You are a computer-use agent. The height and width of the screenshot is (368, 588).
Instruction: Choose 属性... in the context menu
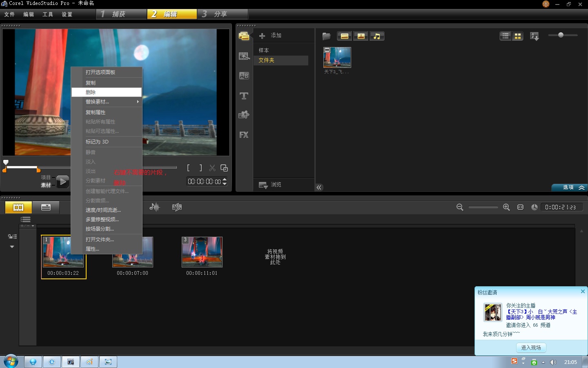click(x=107, y=249)
